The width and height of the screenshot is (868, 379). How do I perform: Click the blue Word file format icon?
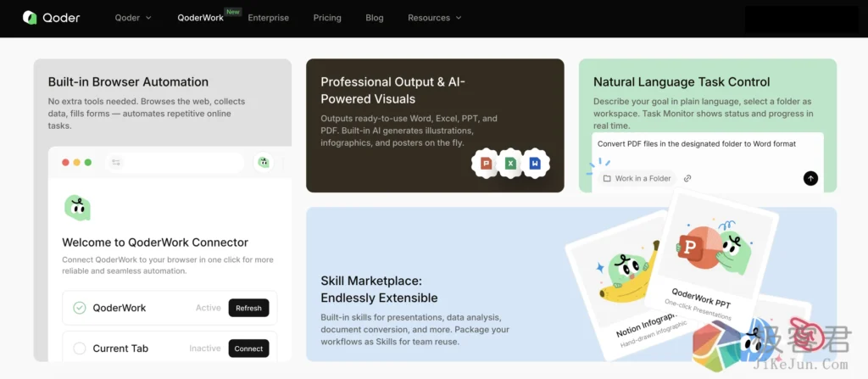point(535,163)
